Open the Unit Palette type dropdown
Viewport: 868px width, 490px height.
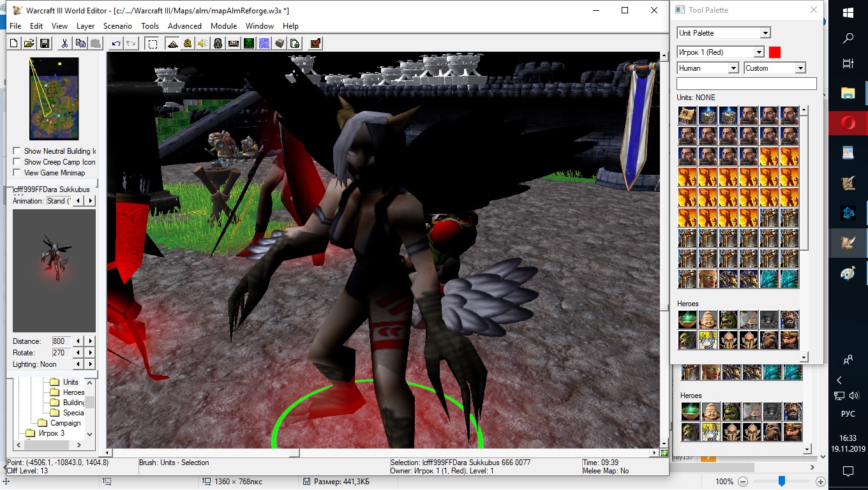point(765,33)
